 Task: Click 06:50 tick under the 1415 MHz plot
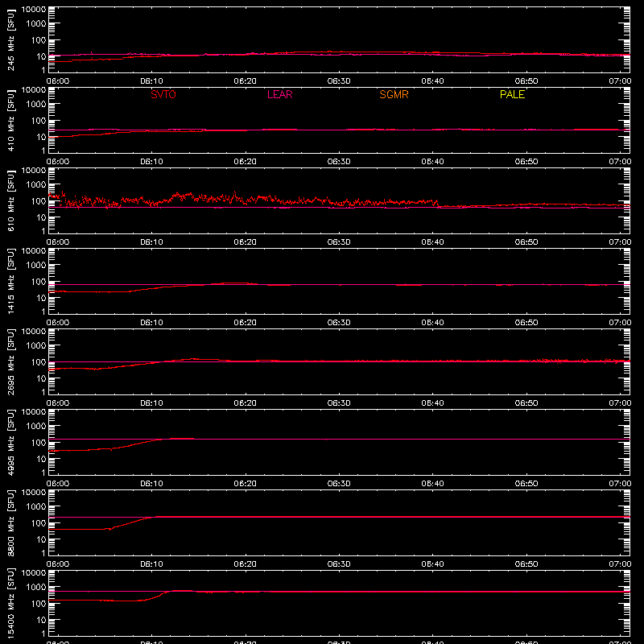point(526,323)
